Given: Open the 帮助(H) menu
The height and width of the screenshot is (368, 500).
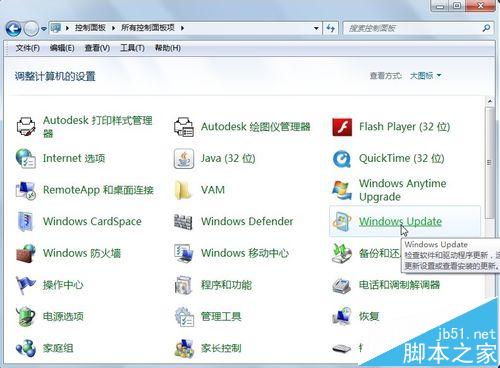Looking at the screenshot, I should (x=168, y=48).
